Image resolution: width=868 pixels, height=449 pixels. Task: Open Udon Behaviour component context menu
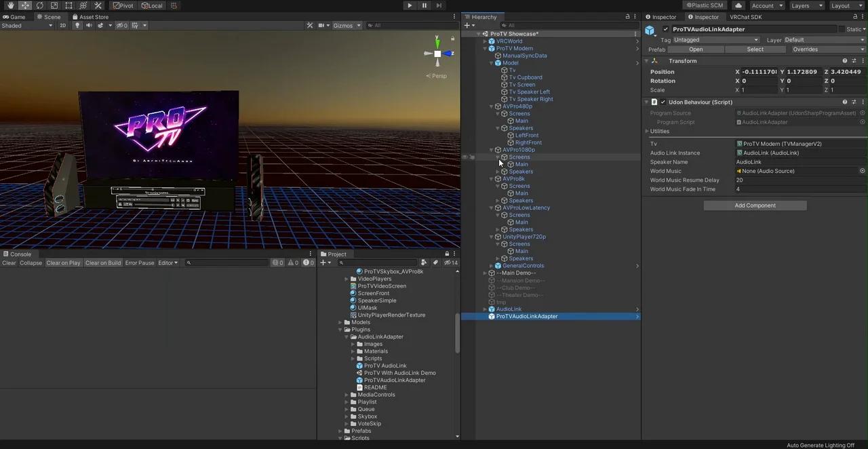click(x=863, y=102)
